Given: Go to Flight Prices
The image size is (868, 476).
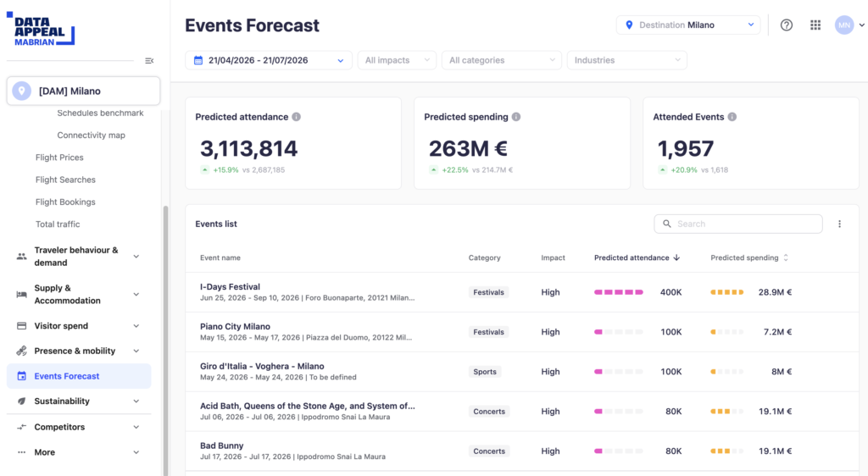Looking at the screenshot, I should [59, 158].
